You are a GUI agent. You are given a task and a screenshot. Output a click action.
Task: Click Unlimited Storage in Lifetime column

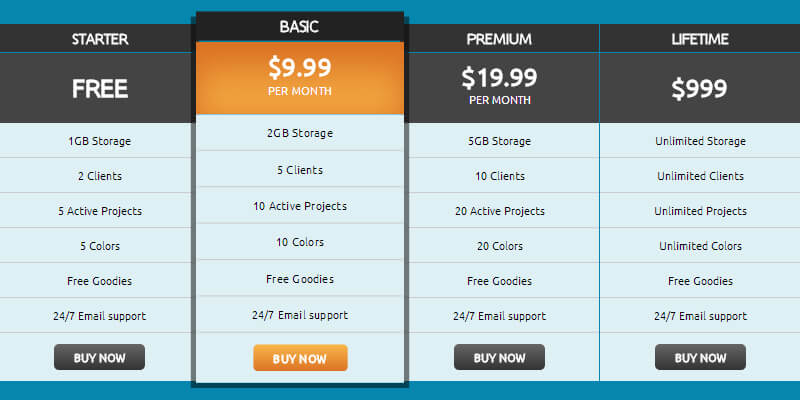700,141
